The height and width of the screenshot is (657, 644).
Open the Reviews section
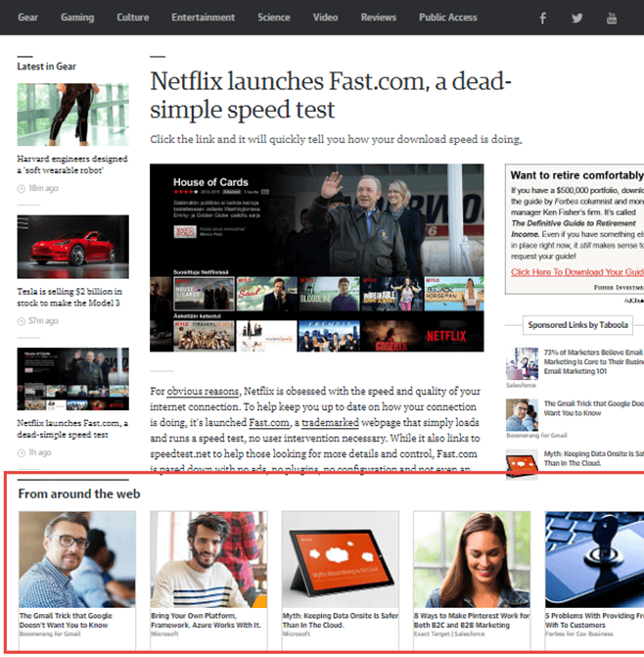(379, 18)
